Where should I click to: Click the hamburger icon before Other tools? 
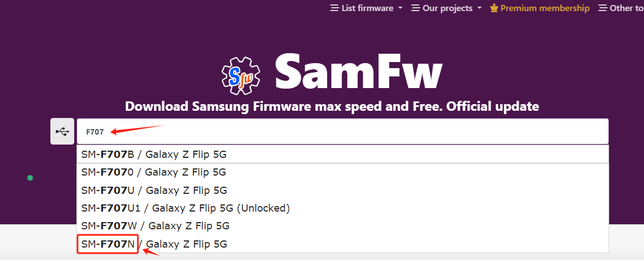pos(603,8)
